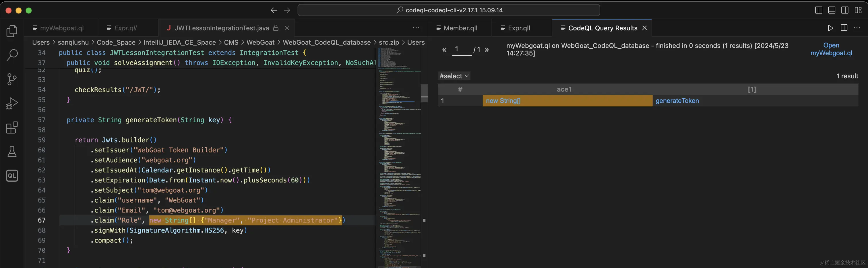868x268 pixels.
Task: Open Run and Debug view
Action: (12, 103)
